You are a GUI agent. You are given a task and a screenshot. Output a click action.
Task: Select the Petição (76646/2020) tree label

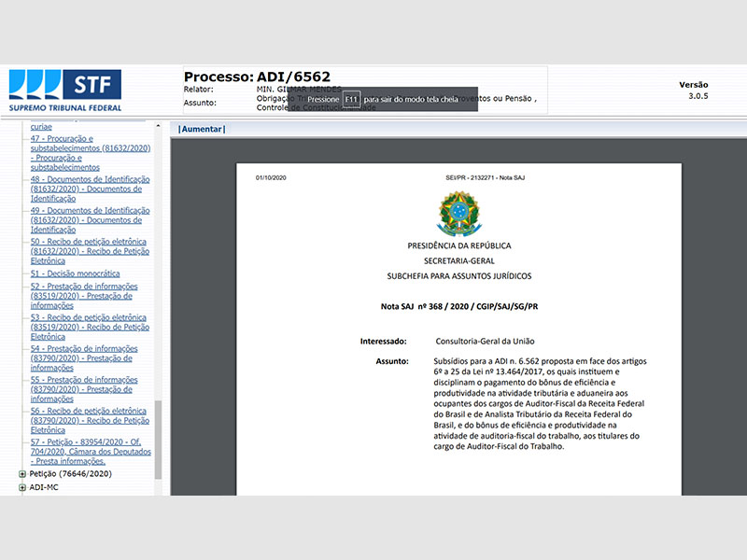[x=71, y=474]
